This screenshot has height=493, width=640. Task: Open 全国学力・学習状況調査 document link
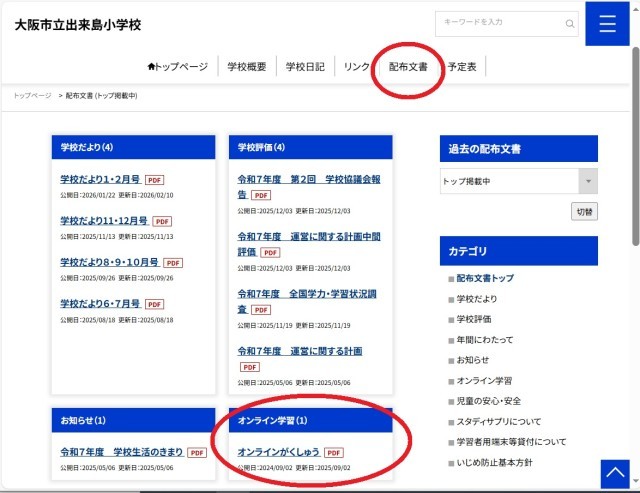tap(309, 295)
